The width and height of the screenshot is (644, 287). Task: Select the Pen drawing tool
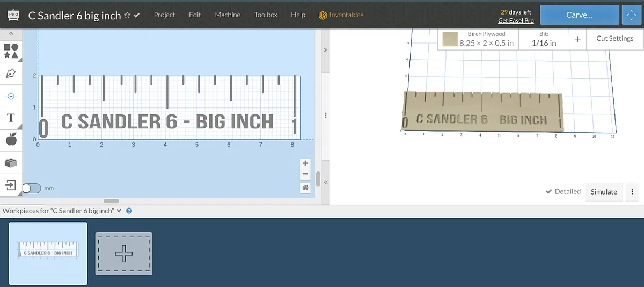[x=11, y=74]
